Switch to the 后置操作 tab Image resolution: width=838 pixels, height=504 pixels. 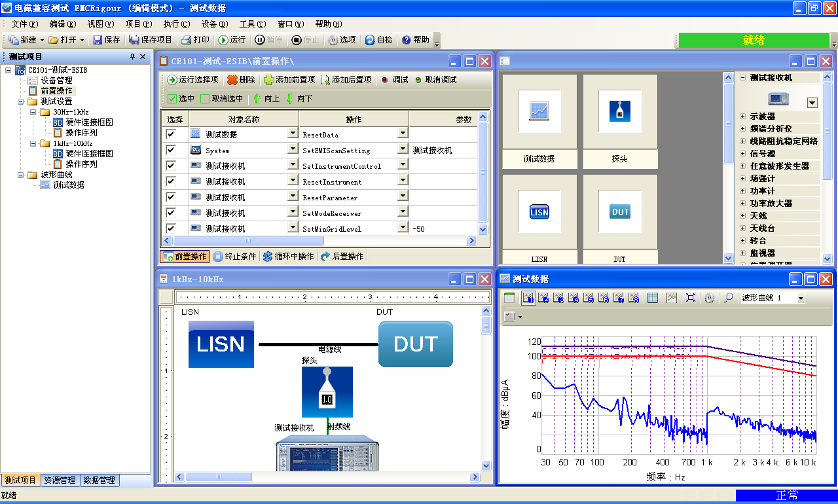(342, 257)
